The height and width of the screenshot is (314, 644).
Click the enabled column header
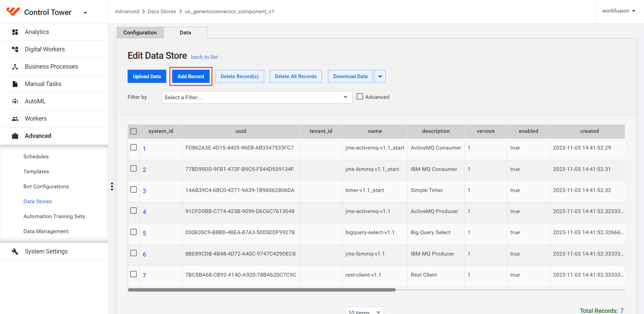pos(528,131)
